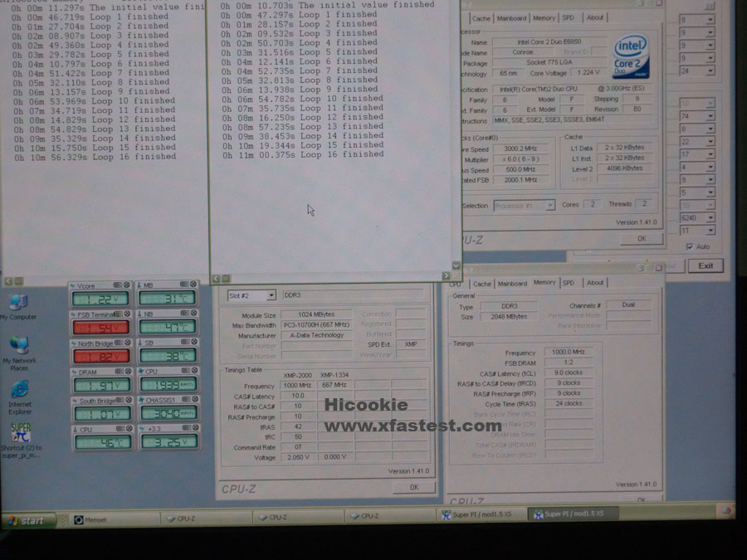Image resolution: width=747 pixels, height=560 pixels.
Task: Click down scroll arrow in middle Super PI window
Action: [456, 265]
